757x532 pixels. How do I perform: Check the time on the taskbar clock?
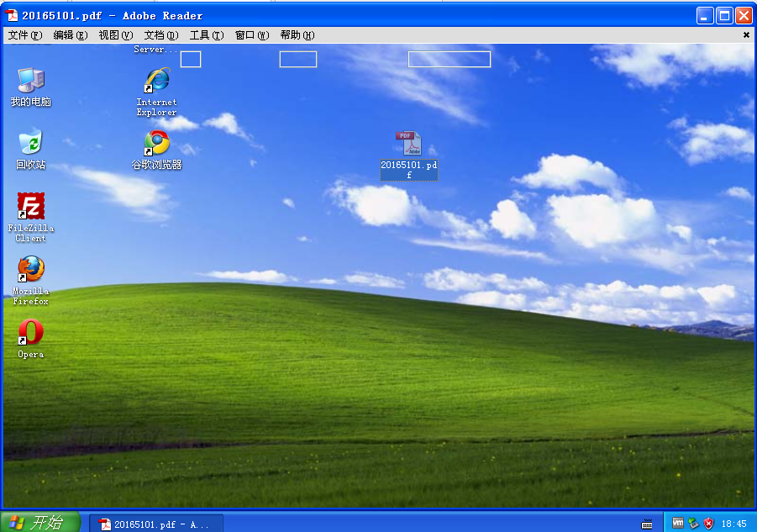coord(734,523)
